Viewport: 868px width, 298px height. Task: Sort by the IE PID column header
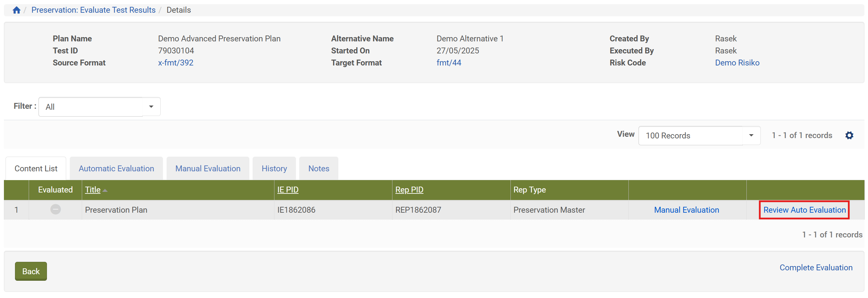point(288,190)
